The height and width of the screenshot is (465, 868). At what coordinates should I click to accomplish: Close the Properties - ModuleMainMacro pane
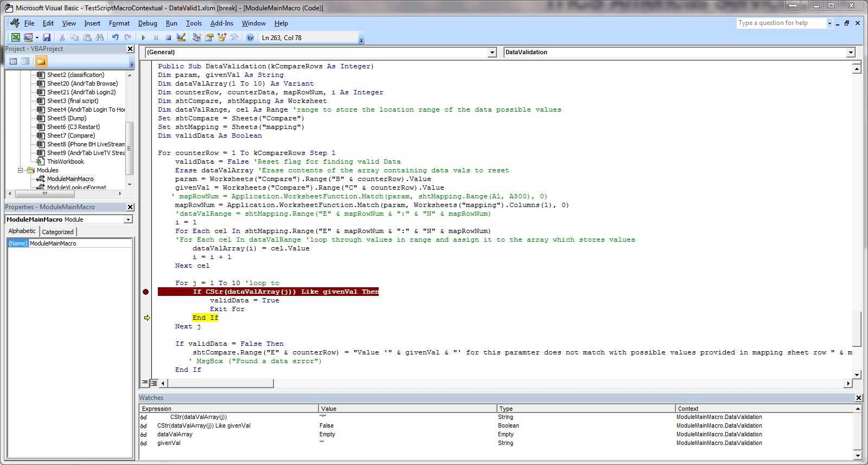click(130, 207)
